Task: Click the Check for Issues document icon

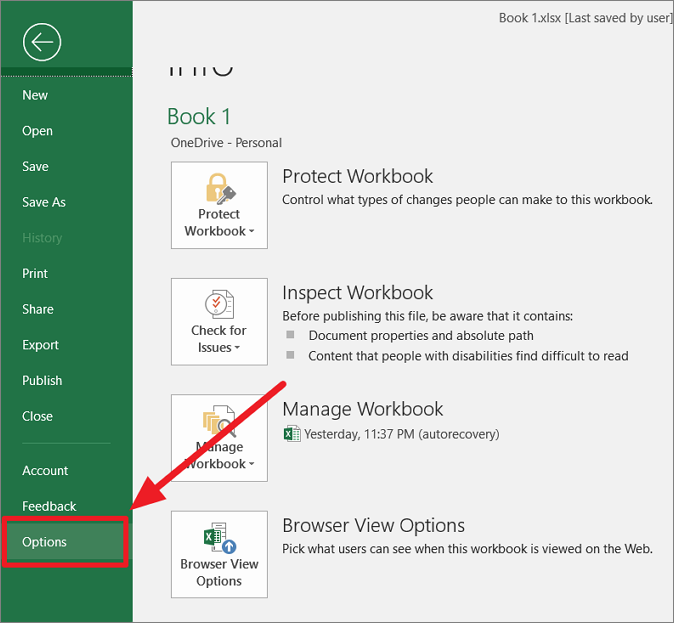Action: pos(219,304)
